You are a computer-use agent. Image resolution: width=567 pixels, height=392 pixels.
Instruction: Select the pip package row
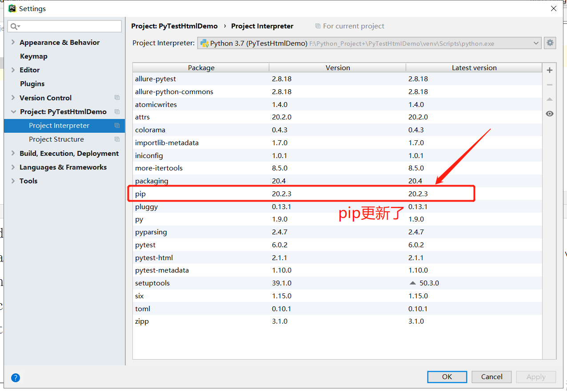click(337, 194)
